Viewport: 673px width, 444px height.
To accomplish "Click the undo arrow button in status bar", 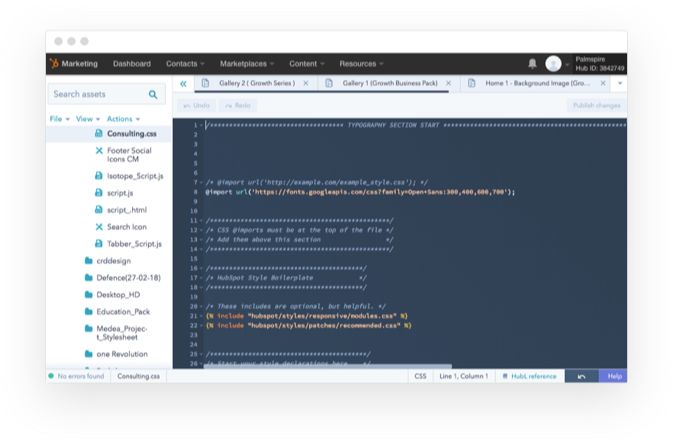I will coord(579,376).
